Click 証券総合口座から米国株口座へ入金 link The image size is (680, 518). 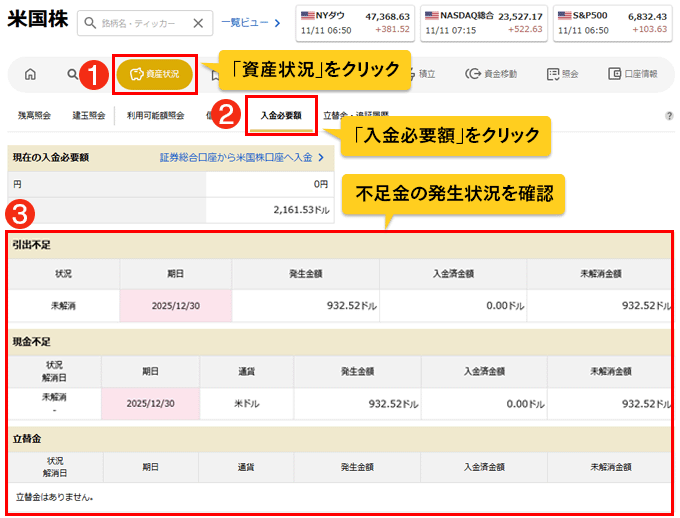[x=242, y=158]
